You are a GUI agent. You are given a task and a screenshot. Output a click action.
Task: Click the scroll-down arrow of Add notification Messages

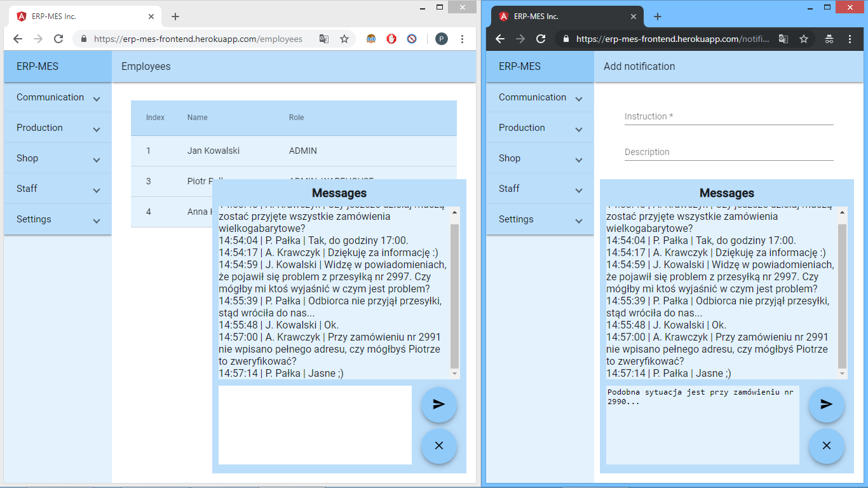tap(842, 374)
